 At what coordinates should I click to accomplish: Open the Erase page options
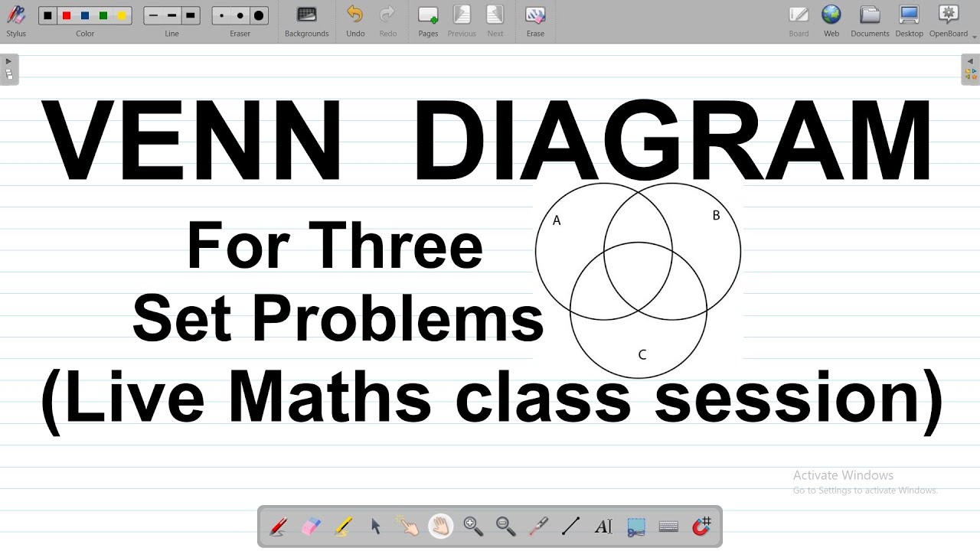(535, 21)
